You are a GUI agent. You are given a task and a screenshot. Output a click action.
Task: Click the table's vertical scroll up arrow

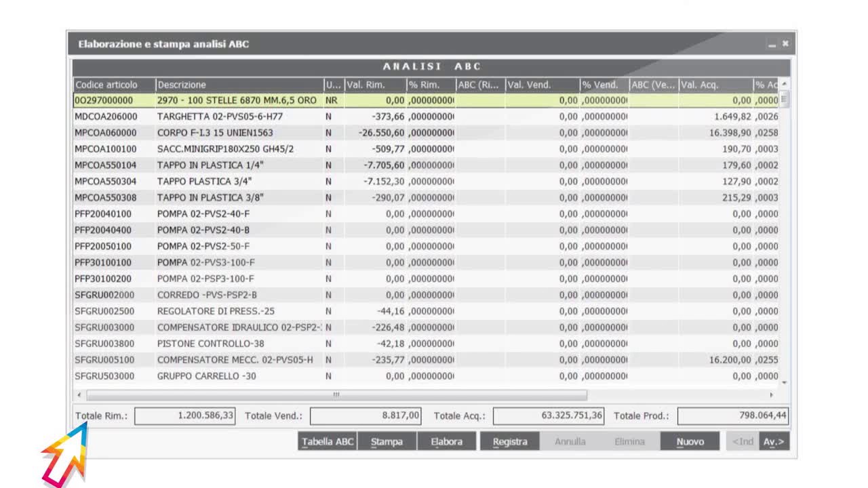coord(785,84)
